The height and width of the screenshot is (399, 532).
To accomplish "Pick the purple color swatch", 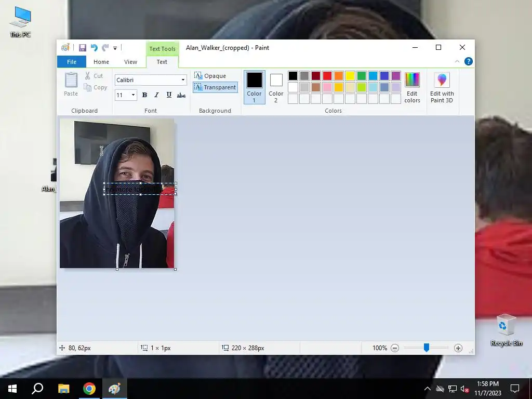I will [396, 76].
